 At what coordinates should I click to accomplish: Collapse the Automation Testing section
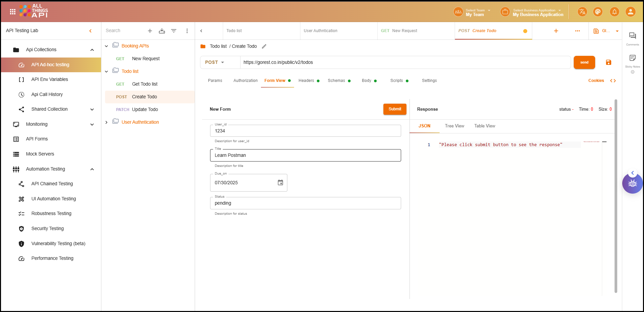[x=92, y=169]
